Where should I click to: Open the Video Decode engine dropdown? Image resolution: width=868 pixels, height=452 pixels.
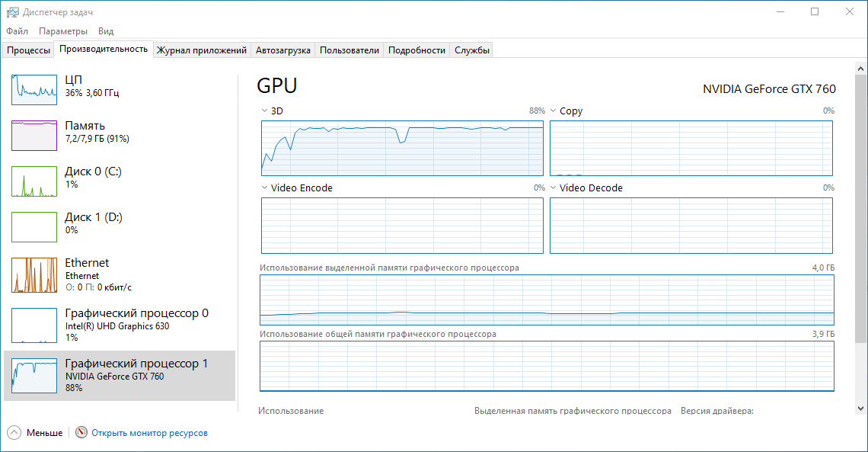tap(554, 188)
